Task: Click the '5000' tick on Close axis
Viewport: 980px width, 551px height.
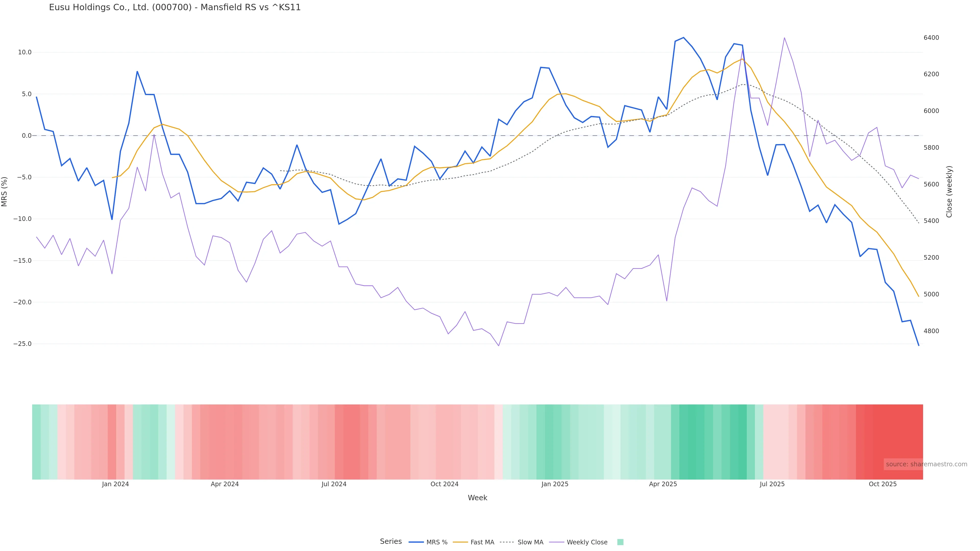Action: 931,294
